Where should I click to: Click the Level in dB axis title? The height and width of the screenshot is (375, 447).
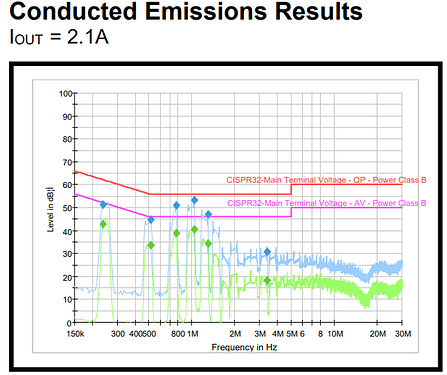pyautogui.click(x=50, y=210)
